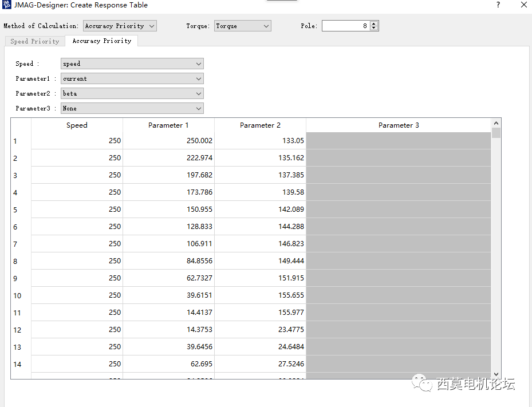Image resolution: width=532 pixels, height=407 pixels.
Task: Click the JMAG-Designer title bar icon
Action: (6, 5)
